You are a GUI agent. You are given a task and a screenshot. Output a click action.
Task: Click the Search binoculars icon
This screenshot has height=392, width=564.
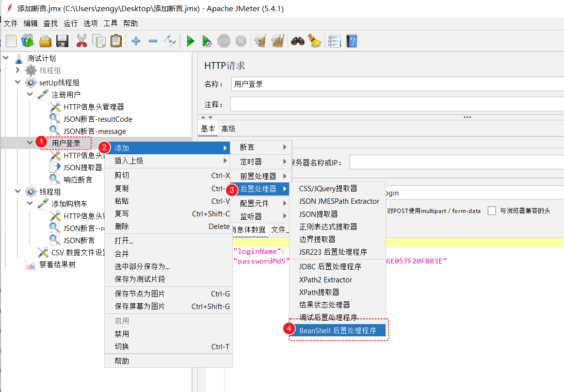[x=297, y=41]
